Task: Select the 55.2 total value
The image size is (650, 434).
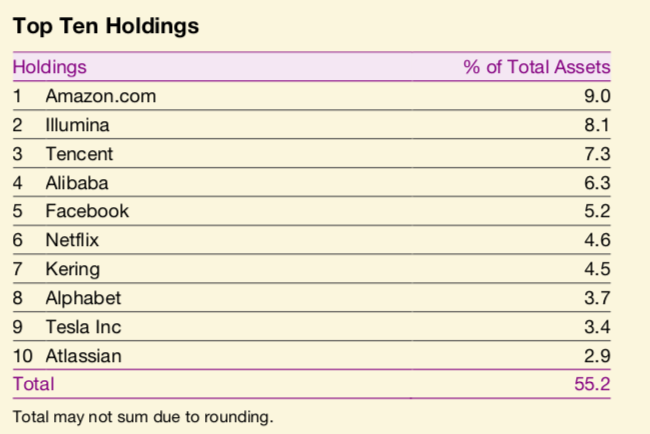Action: pos(590,384)
